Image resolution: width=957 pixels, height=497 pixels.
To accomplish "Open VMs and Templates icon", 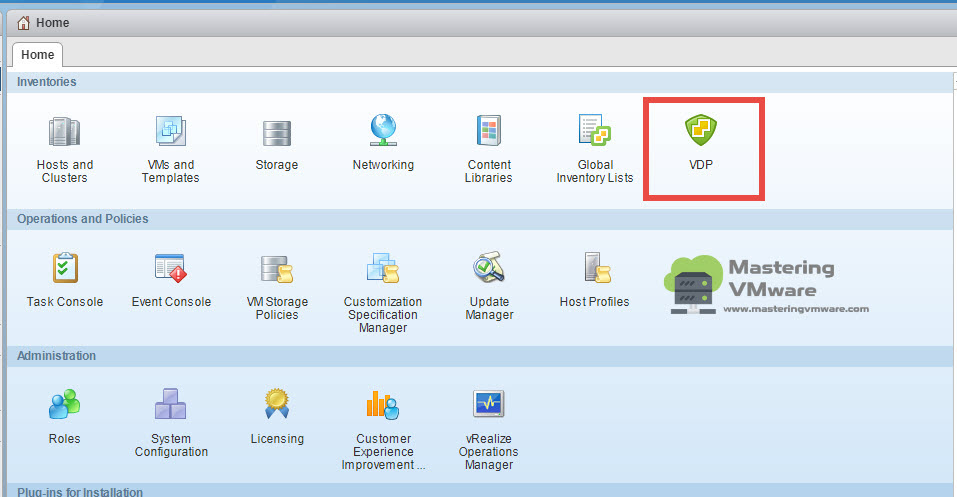I will 170,131.
